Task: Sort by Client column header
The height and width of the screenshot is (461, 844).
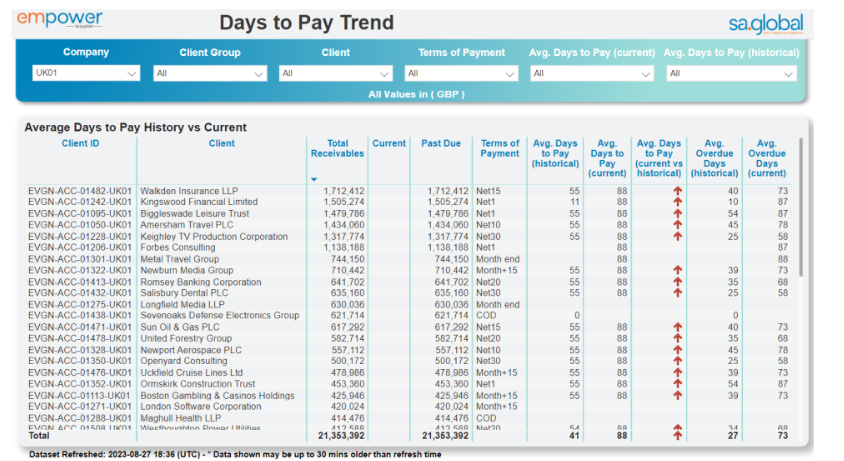Action: coord(222,143)
